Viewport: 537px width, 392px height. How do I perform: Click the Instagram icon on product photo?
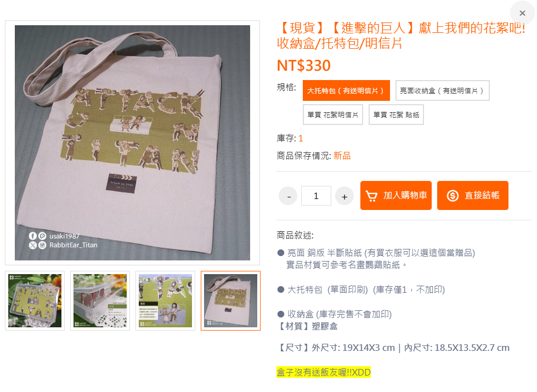coord(42,245)
